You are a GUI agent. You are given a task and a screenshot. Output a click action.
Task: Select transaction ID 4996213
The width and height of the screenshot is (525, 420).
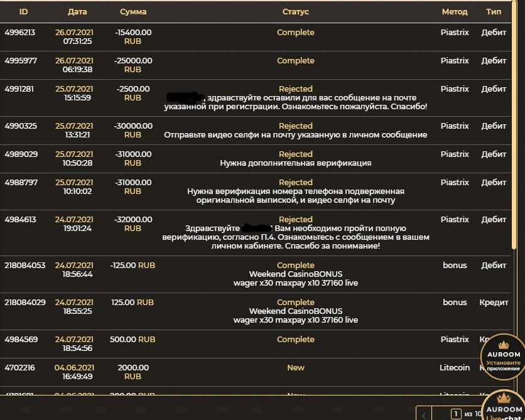coord(19,33)
